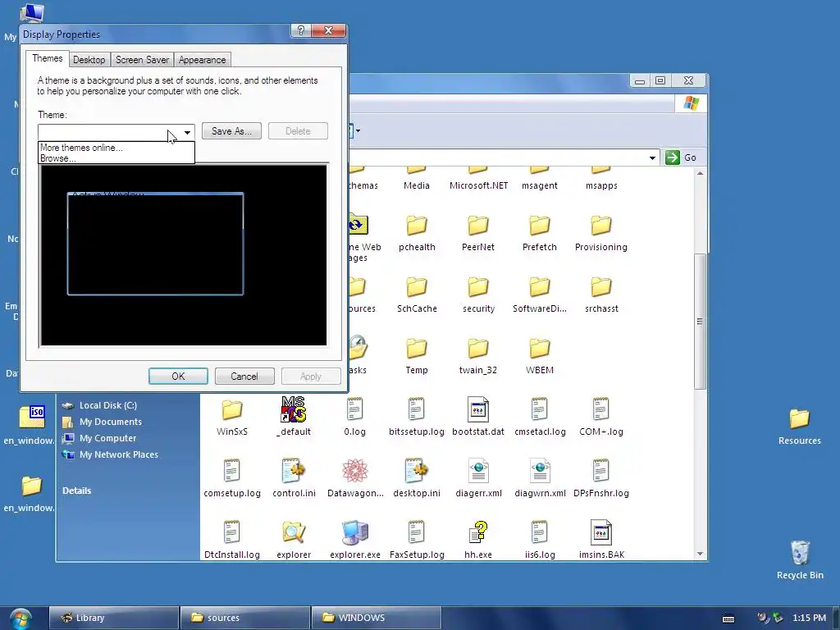Select the twain_32 folder

click(478, 357)
